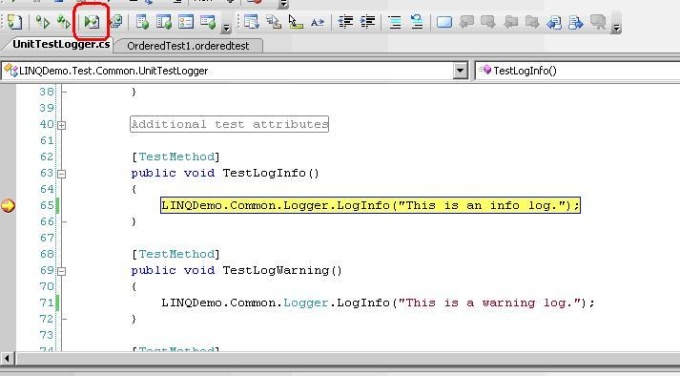The height and width of the screenshot is (376, 680).
Task: Click the horizontal scrollbar left arrow
Action: (x=7, y=359)
